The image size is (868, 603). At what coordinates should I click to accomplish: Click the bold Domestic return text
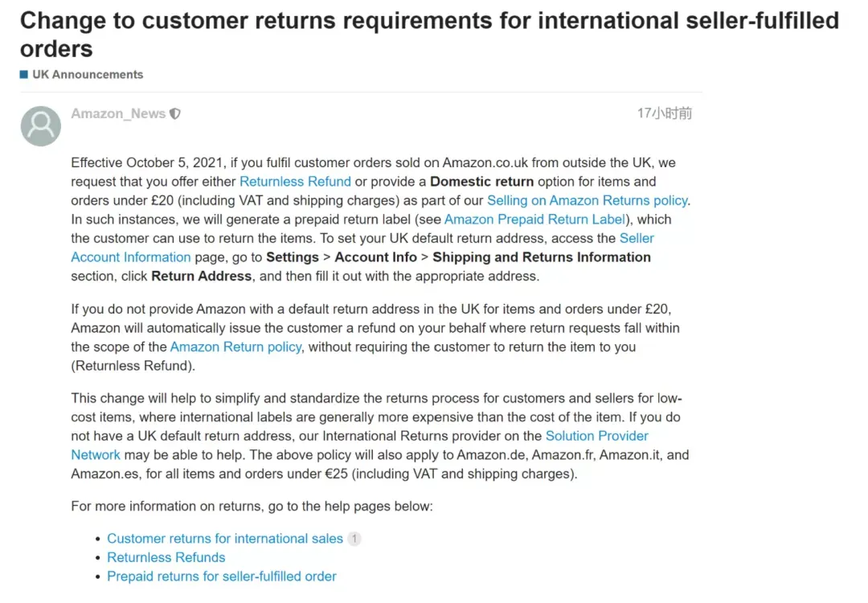(x=481, y=182)
